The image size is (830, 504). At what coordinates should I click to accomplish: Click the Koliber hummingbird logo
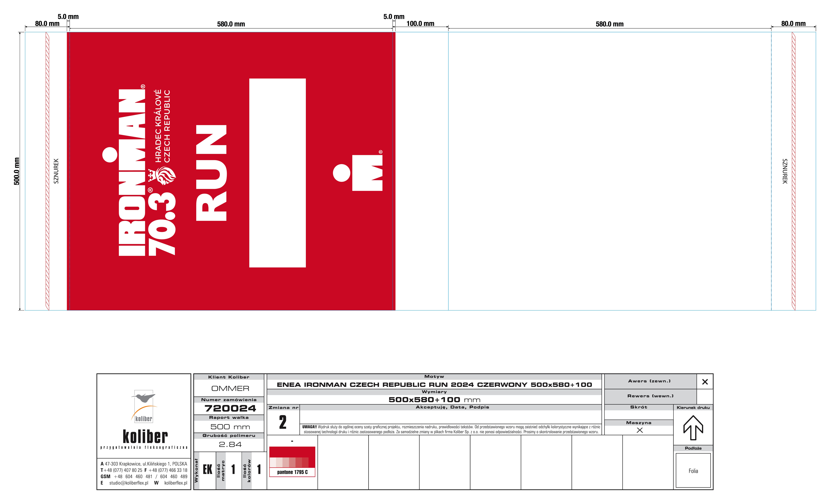144,406
